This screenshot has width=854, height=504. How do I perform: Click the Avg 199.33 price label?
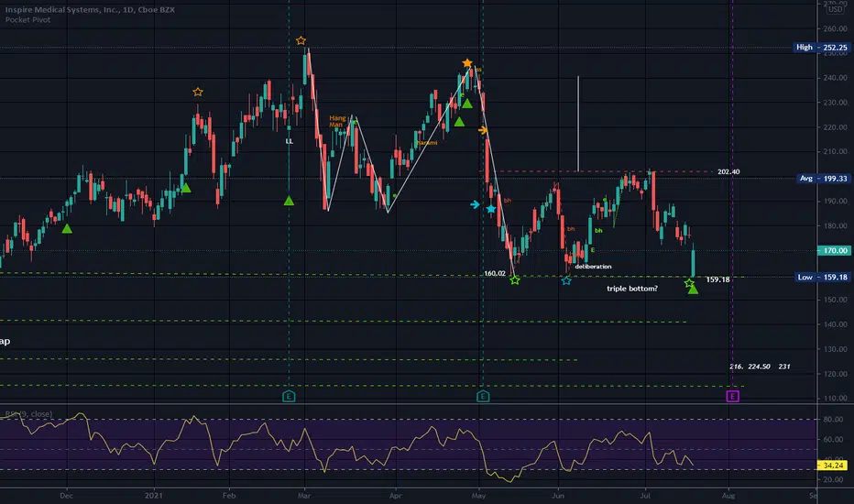click(x=823, y=178)
